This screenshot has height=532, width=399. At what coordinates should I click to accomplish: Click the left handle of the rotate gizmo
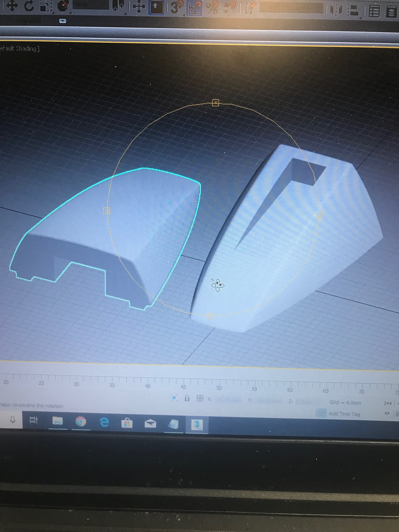[106, 211]
